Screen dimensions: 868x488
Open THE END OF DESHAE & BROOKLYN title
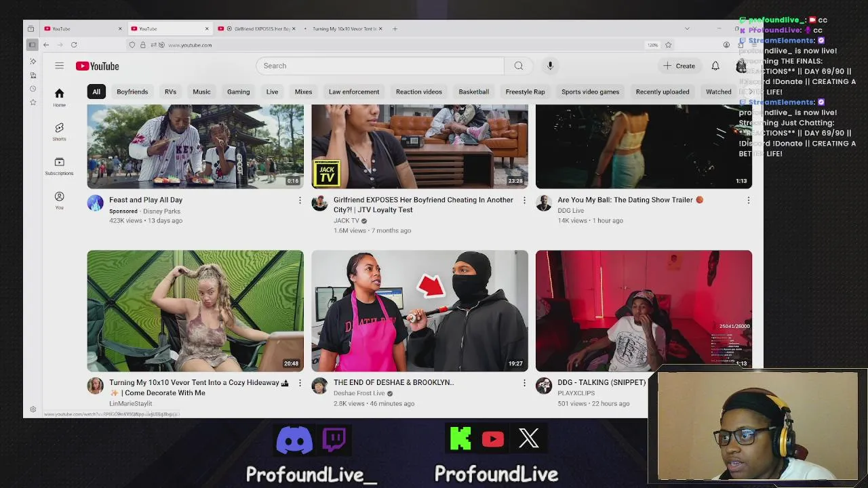[x=393, y=382]
